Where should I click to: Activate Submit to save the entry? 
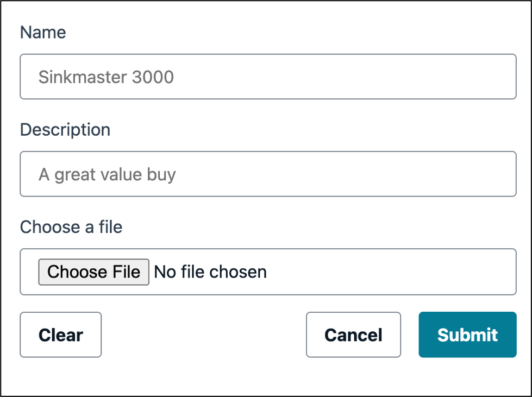pyautogui.click(x=467, y=335)
